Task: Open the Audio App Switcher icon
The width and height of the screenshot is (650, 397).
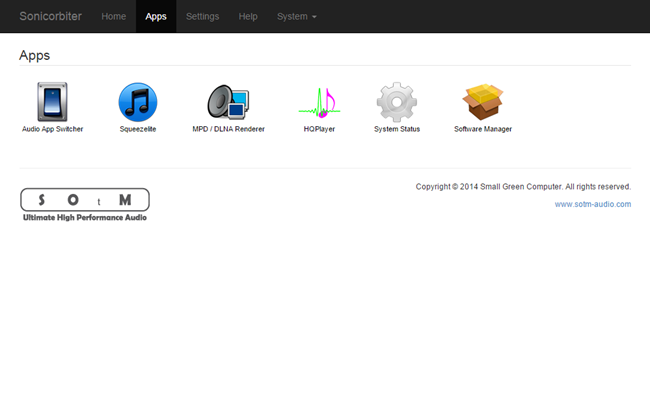Action: coord(52,102)
